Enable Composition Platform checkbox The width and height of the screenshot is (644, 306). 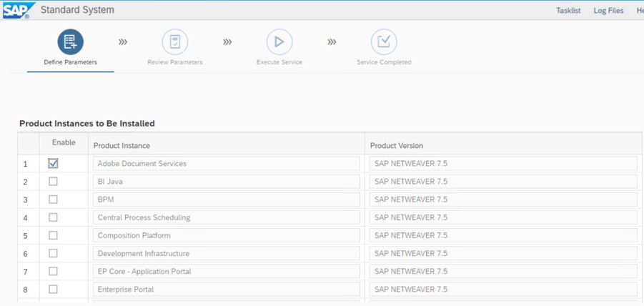pyautogui.click(x=53, y=235)
